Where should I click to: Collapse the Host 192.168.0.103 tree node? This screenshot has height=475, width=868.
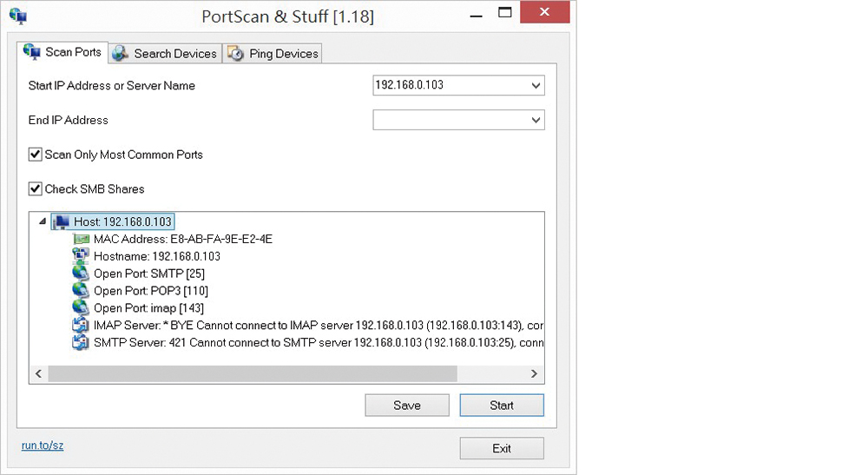coord(42,221)
